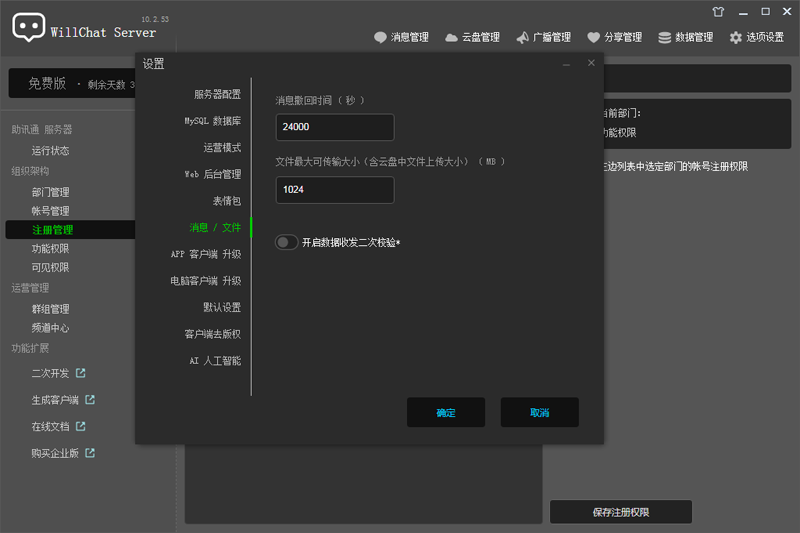Select the 服务器配置 settings tab
Screen dimensions: 800x533
point(217,94)
